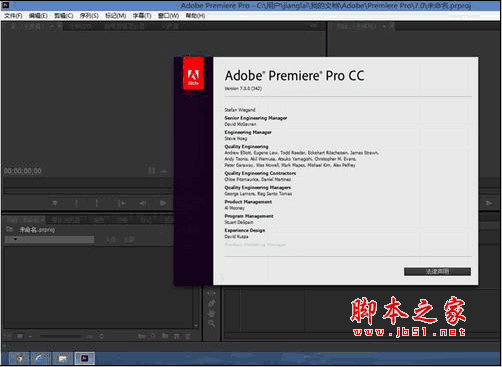Click the Project panel thumbnail zoom slider
This screenshot has width=502, height=367.
tap(61, 336)
